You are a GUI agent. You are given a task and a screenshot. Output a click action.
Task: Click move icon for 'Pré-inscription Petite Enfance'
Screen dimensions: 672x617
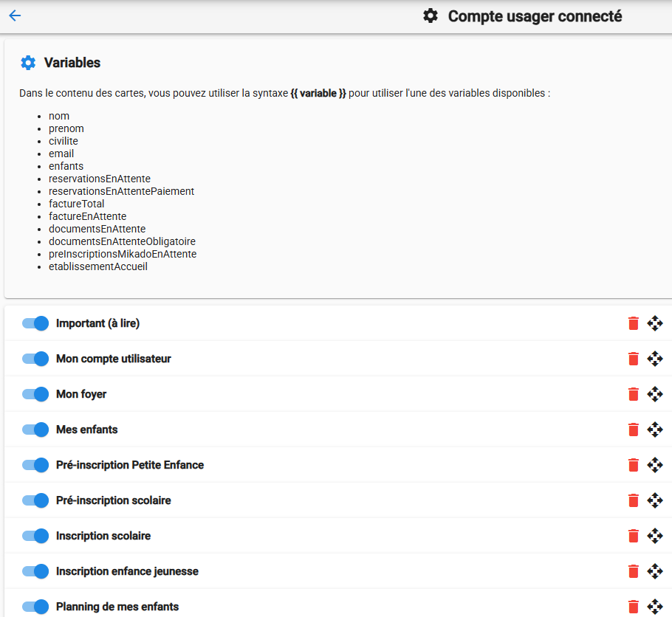click(x=655, y=465)
